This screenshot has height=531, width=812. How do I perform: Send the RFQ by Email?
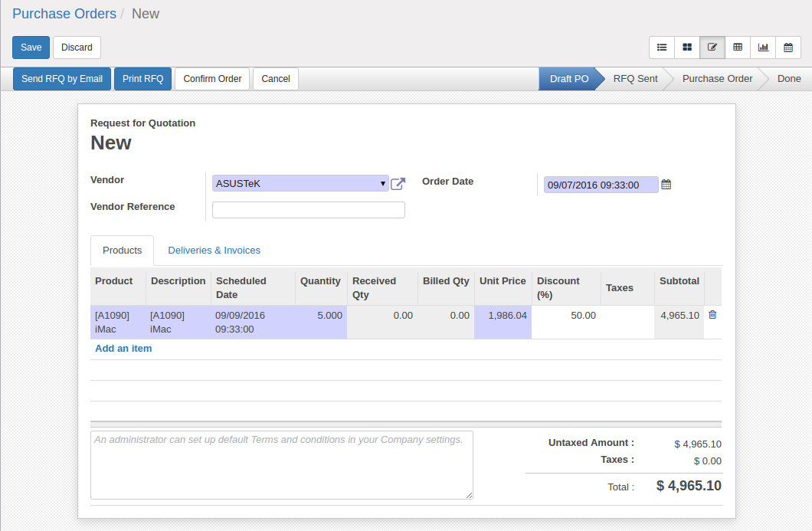[61, 78]
